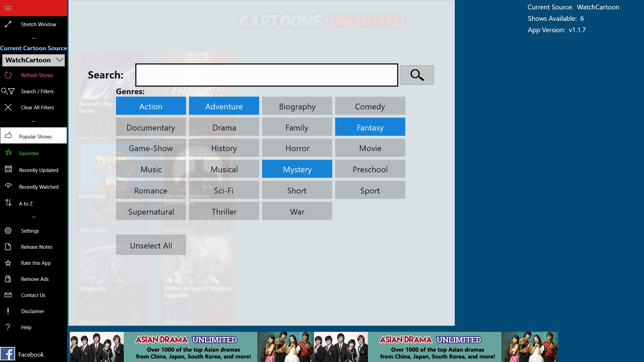Toggle off the Mystery genre

[297, 169]
